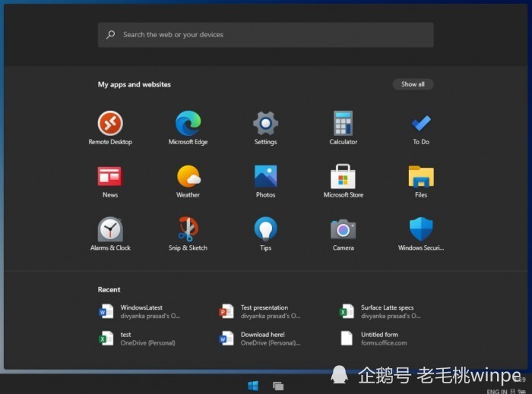Launch Microsoft Edge browser
Viewport: 532px width, 394px height.
tap(188, 128)
